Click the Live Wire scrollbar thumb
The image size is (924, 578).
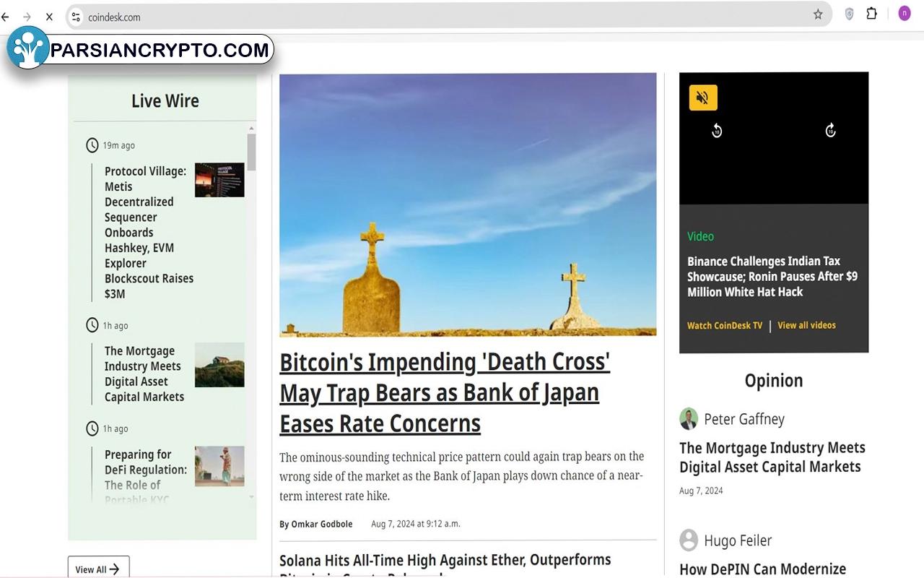point(251,152)
